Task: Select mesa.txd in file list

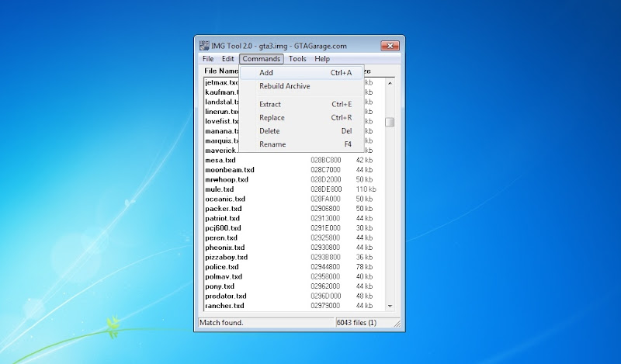Action: coord(220,161)
